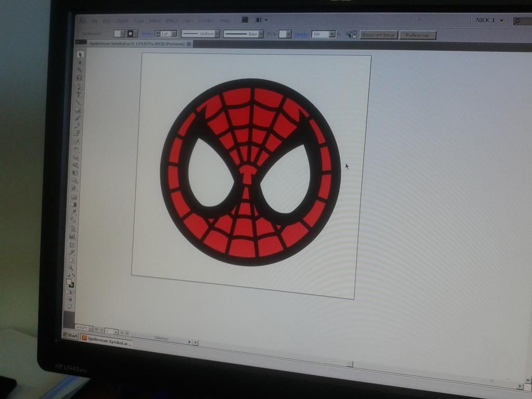Select the Scale tool

point(76,157)
